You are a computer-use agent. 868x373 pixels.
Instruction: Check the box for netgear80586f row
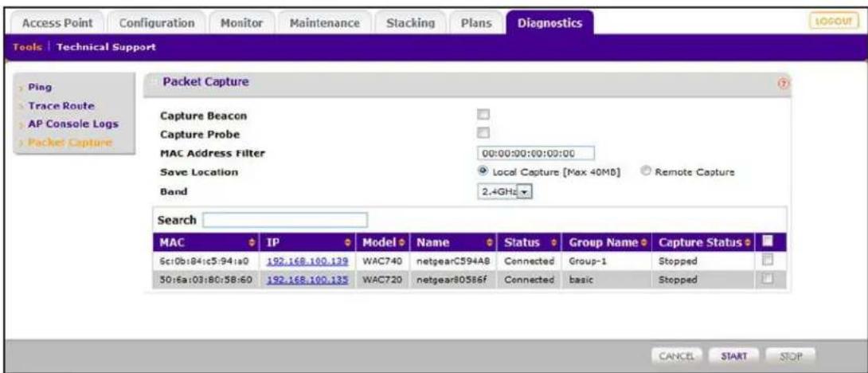[x=767, y=279]
